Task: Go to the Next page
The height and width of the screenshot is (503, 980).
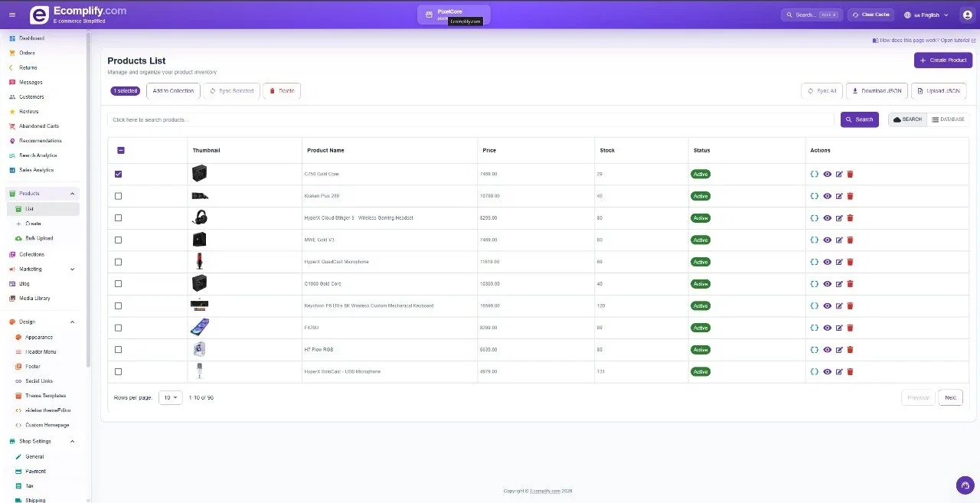Action: [x=950, y=397]
